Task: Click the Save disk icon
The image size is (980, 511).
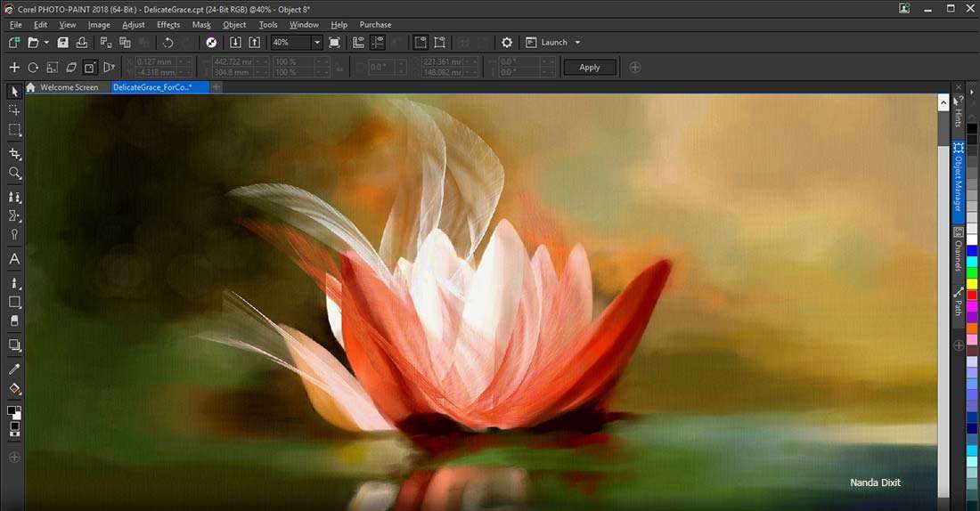Action: [x=62, y=43]
